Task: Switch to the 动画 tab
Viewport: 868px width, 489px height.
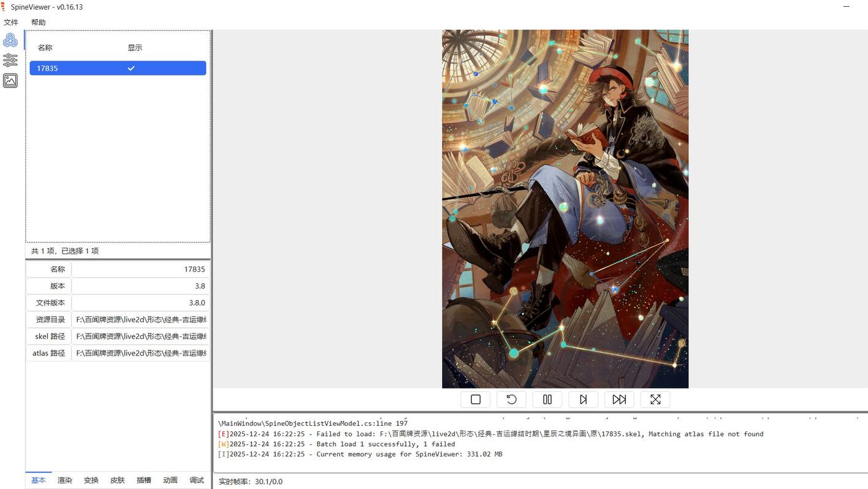Action: click(x=170, y=480)
